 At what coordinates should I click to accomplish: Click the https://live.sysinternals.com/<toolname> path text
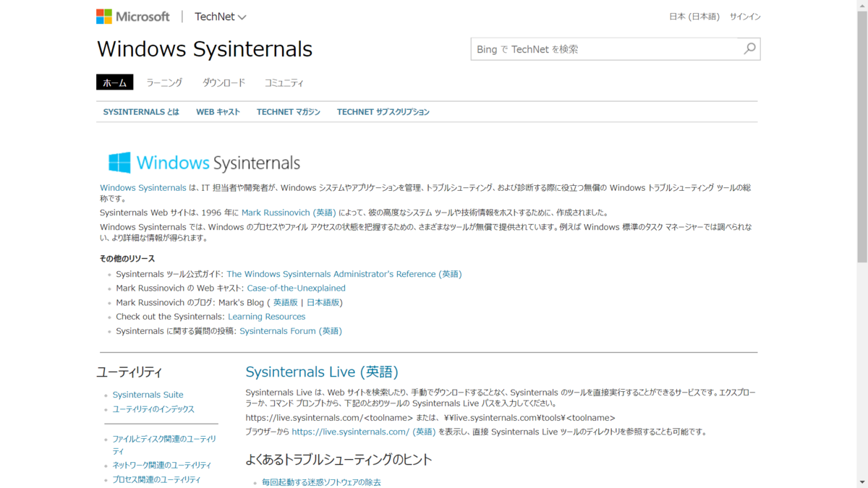[x=329, y=418]
